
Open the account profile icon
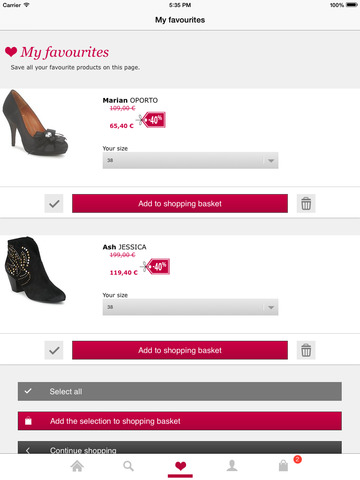pyautogui.click(x=232, y=466)
